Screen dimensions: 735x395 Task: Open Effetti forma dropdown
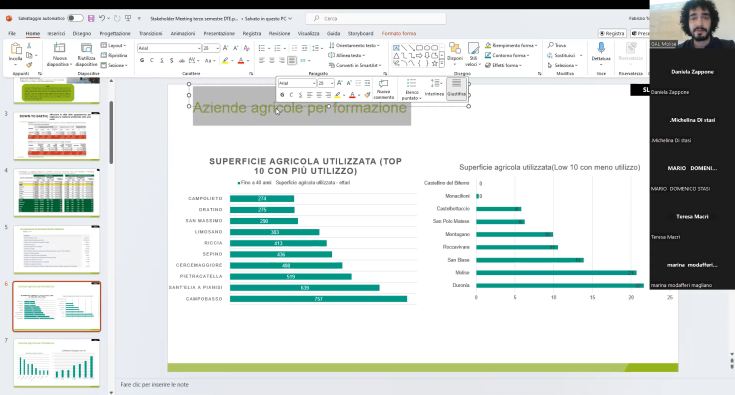click(503, 65)
